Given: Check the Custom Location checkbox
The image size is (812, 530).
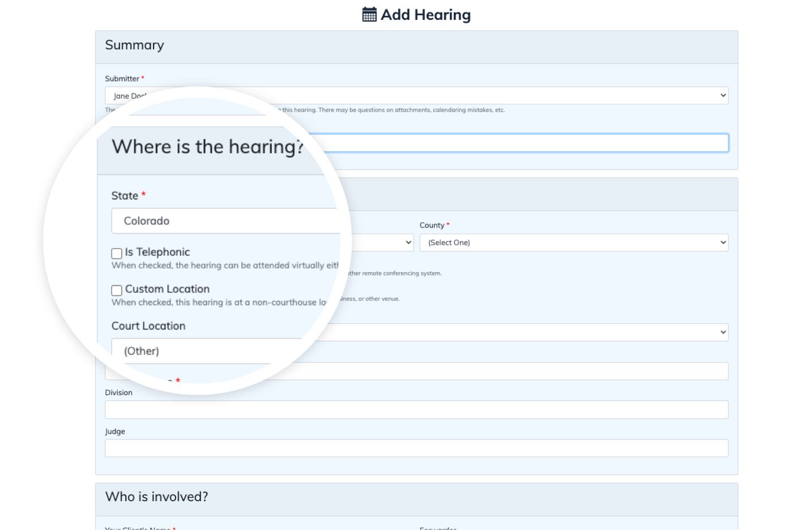Looking at the screenshot, I should 117,290.
